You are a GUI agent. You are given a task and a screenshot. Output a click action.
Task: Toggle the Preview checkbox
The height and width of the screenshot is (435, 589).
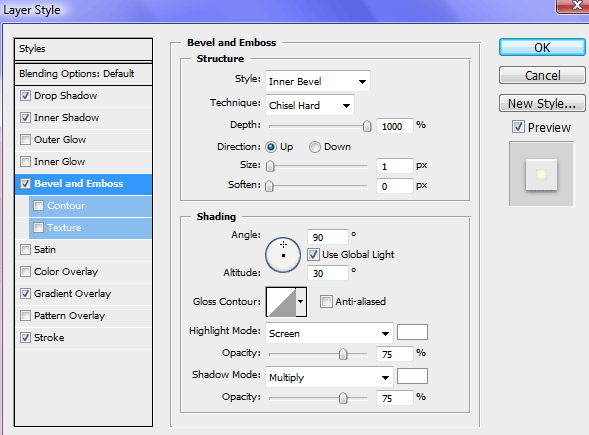(518, 127)
